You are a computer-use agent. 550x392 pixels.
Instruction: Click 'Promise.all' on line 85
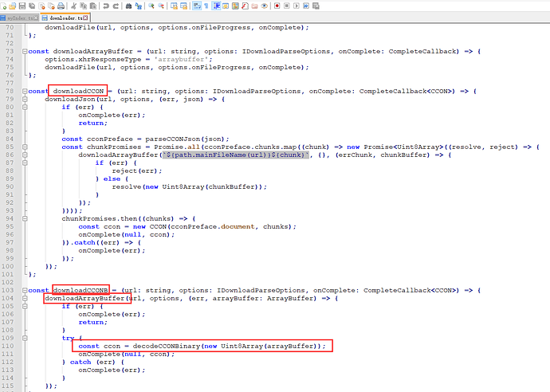(x=177, y=147)
